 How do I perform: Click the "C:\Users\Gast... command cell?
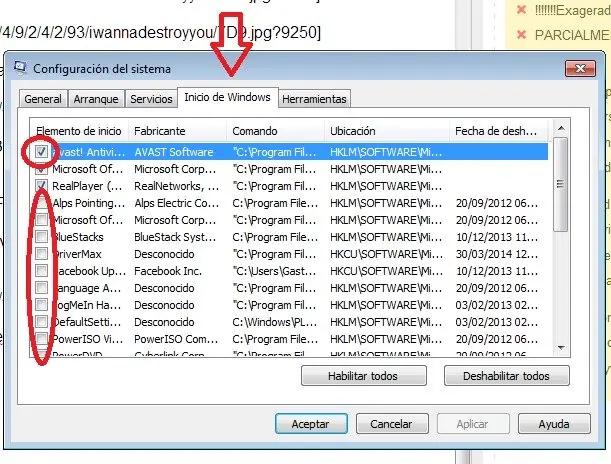(x=274, y=271)
